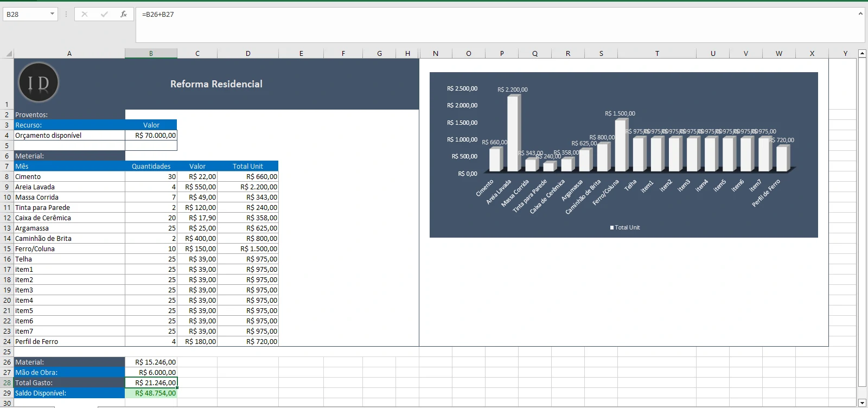Select the Reforma Residencial title cell
Image resolution: width=868 pixels, height=408 pixels.
pyautogui.click(x=216, y=84)
